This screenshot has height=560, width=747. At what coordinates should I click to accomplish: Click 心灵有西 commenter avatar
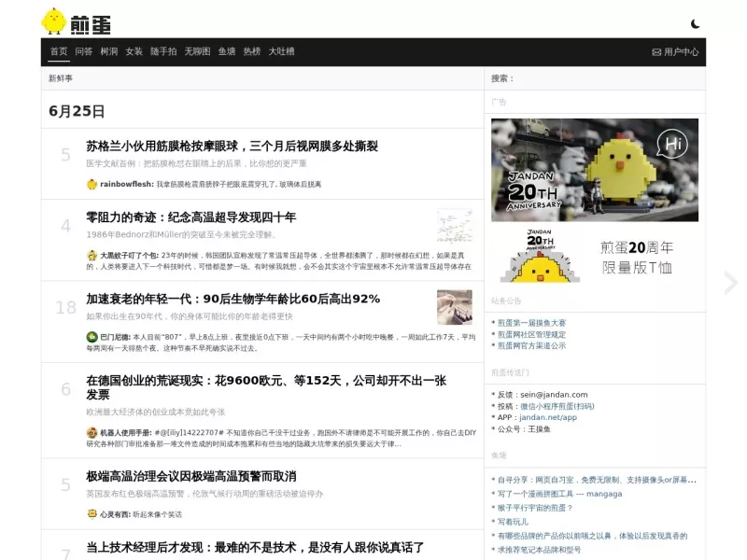[x=92, y=514]
